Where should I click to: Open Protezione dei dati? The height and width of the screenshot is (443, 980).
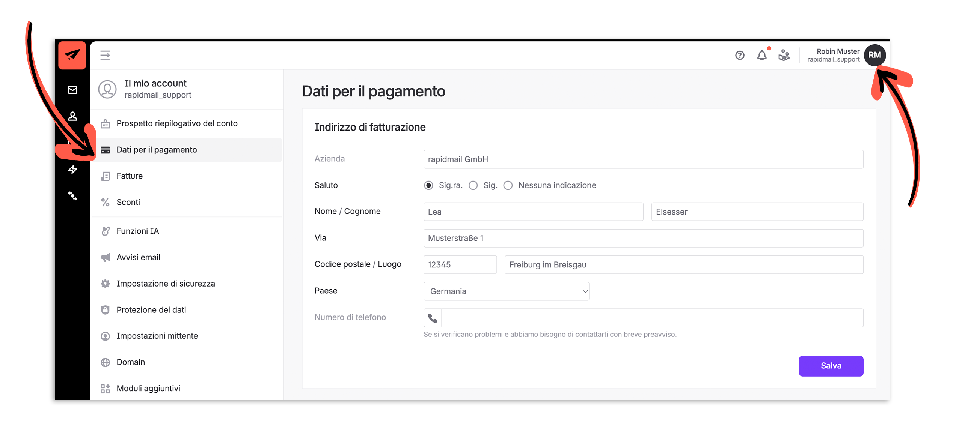point(187,309)
